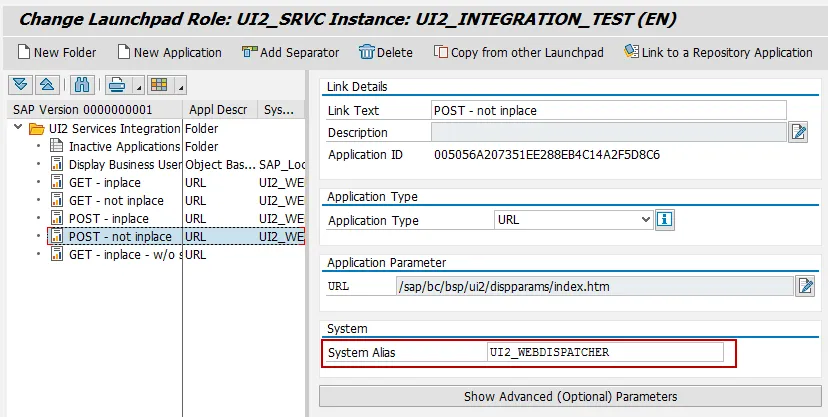
Task: Click the icon beside GET - inplace - w/o
Action: [x=57, y=254]
